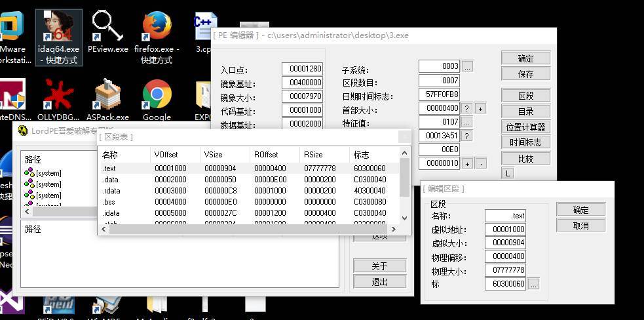644x320 pixels.
Task: Click the 区段数目 field 0007
Action: click(439, 80)
